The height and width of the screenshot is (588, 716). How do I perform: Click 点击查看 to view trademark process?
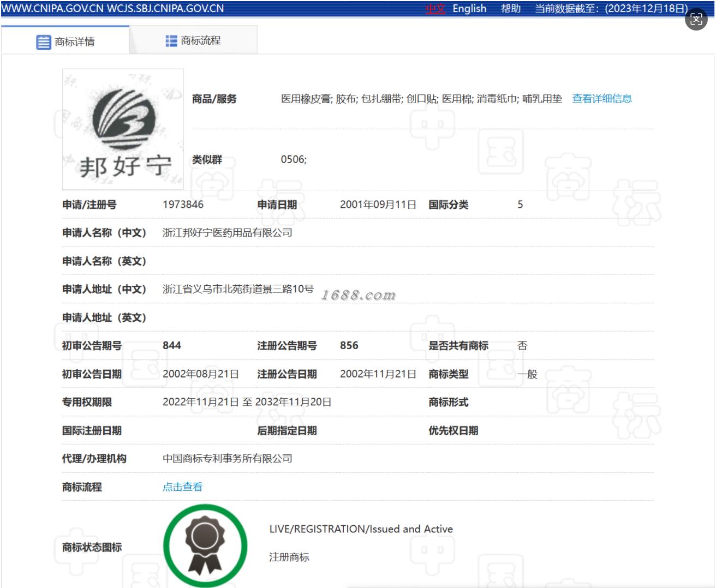(x=182, y=487)
